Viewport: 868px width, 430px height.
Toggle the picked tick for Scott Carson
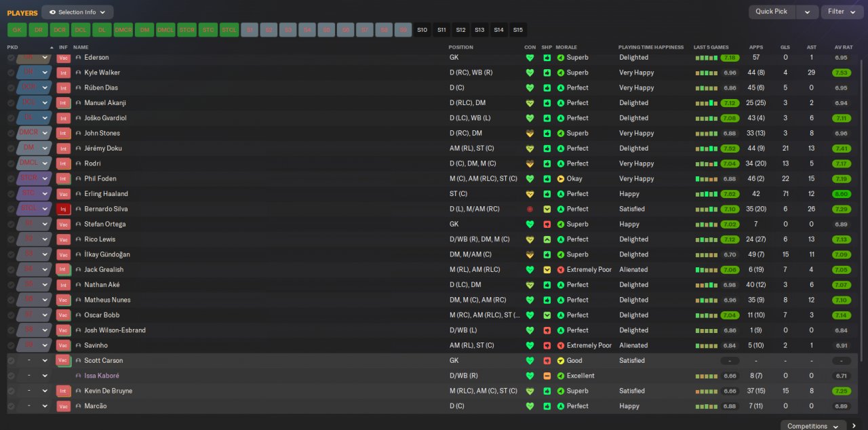pyautogui.click(x=11, y=360)
